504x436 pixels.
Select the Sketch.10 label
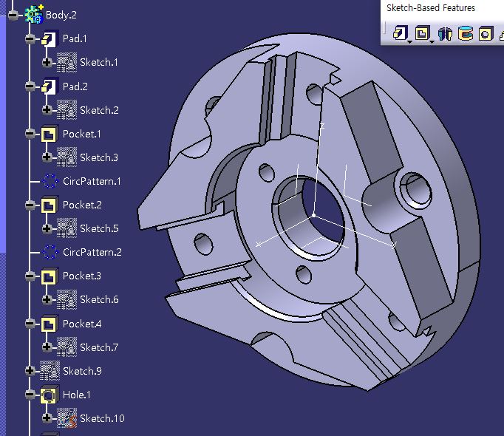tap(102, 418)
